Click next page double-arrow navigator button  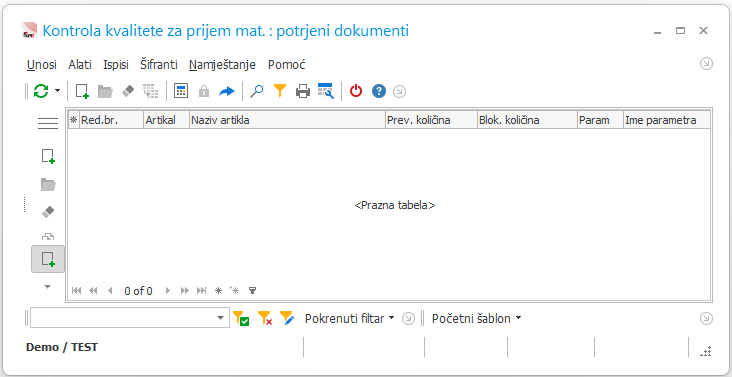tap(185, 291)
